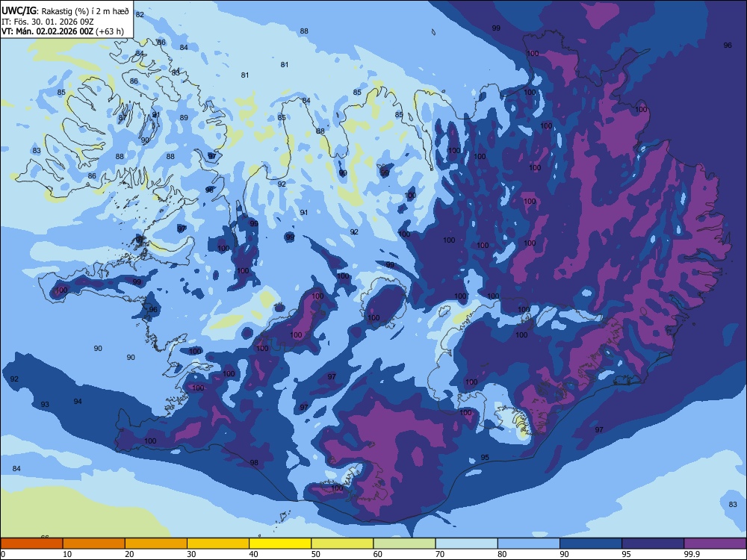Select the light blue 80–90 legend swatch

pos(528,544)
